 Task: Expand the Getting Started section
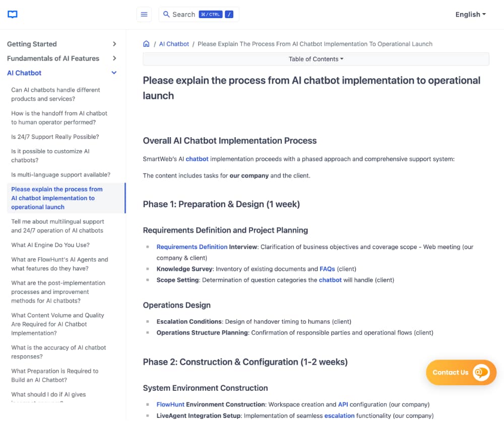coord(114,44)
